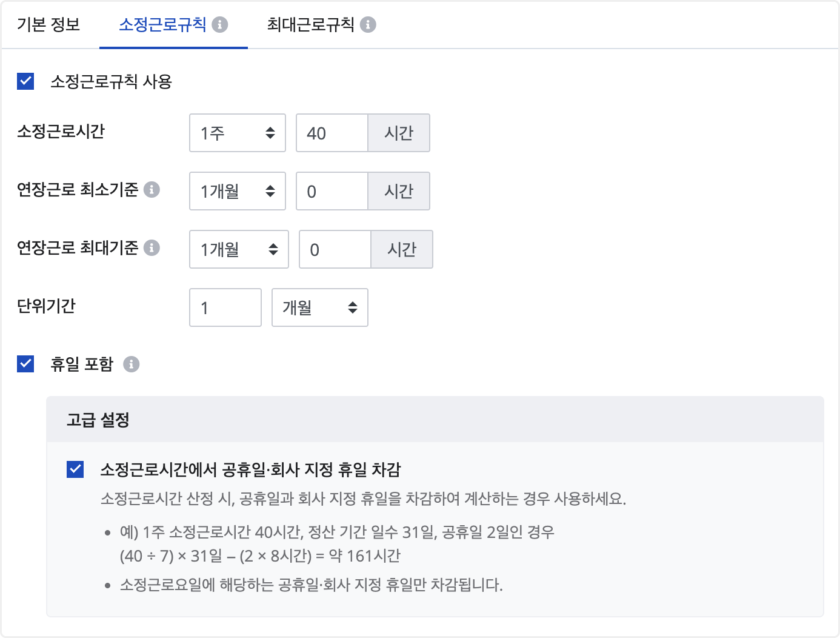Click info icon beside 연장근로 최대기준
This screenshot has height=638, width=840.
152,248
